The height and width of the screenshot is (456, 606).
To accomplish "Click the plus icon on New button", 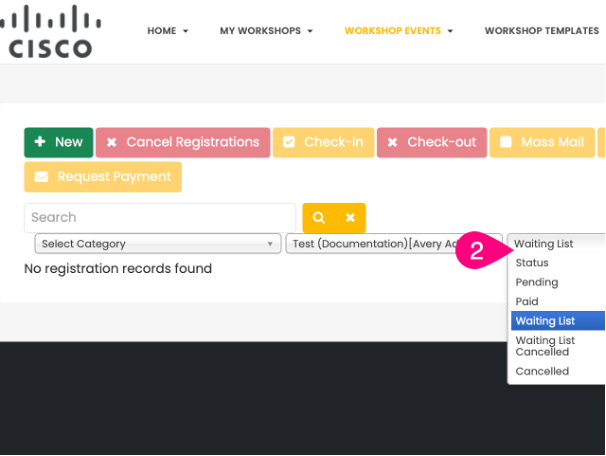I will coord(40,142).
